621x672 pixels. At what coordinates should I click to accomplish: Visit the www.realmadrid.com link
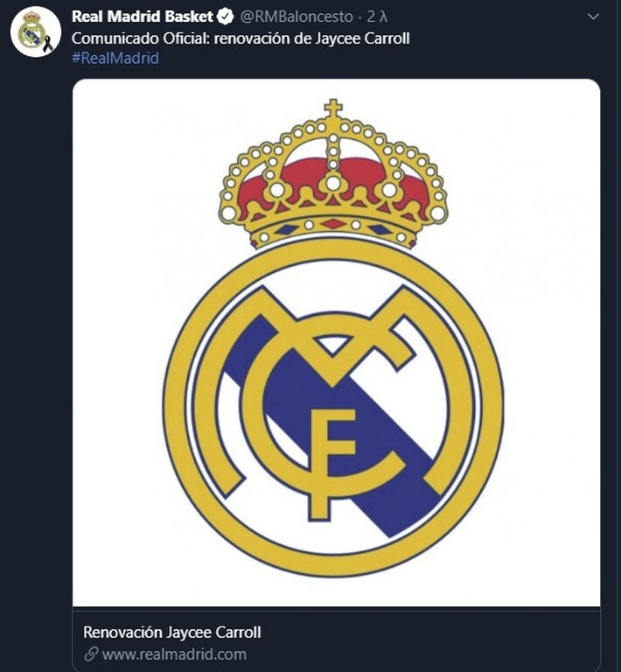coord(174,654)
